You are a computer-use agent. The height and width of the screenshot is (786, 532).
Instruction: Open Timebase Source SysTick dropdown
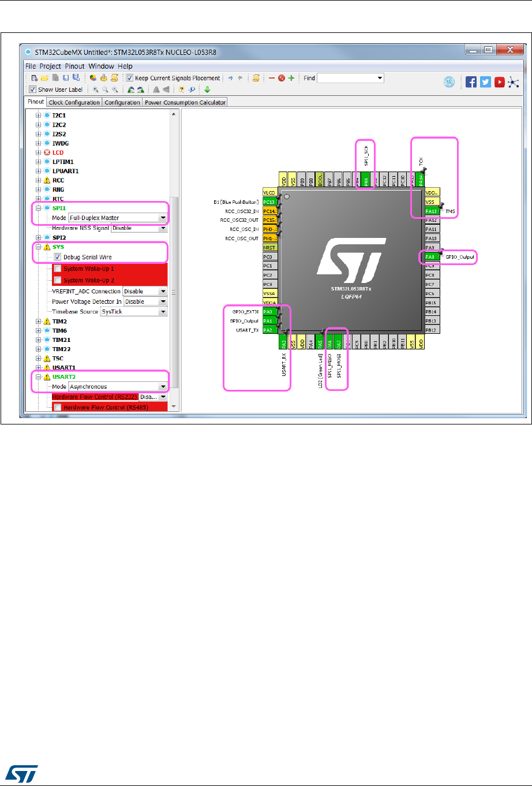point(134,311)
